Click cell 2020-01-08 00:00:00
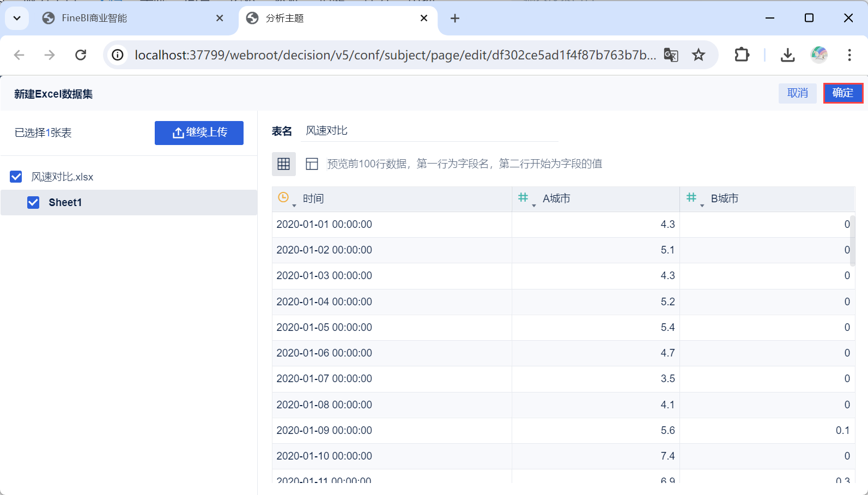This screenshot has width=868, height=495. tap(392, 405)
